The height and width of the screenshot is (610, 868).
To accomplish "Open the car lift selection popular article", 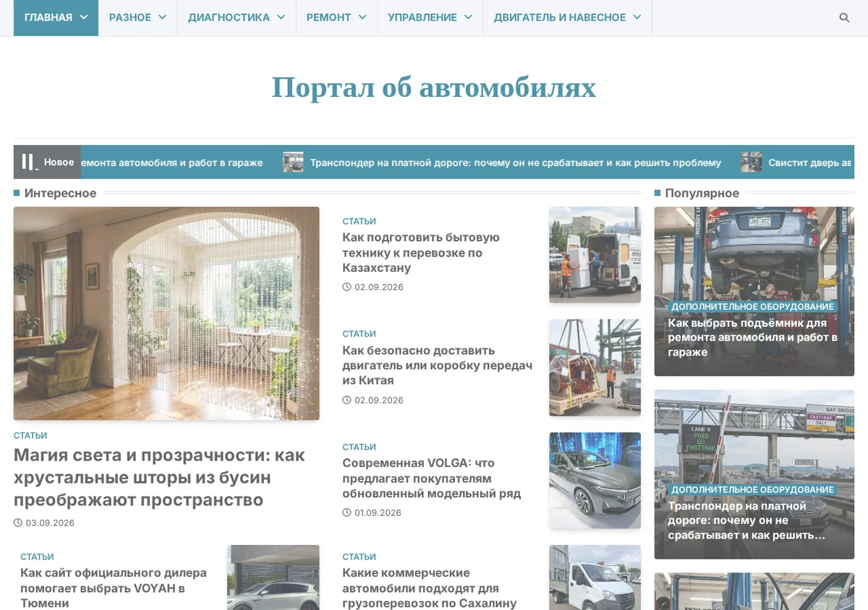I will pyautogui.click(x=752, y=337).
